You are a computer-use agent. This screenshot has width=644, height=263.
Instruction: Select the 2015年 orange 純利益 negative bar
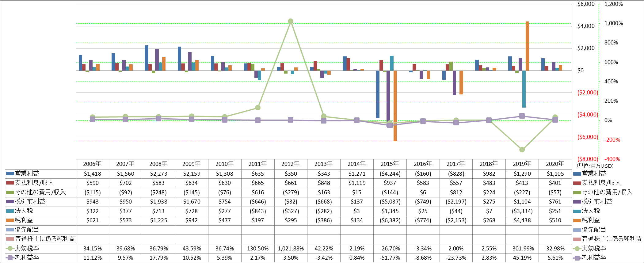395,106
